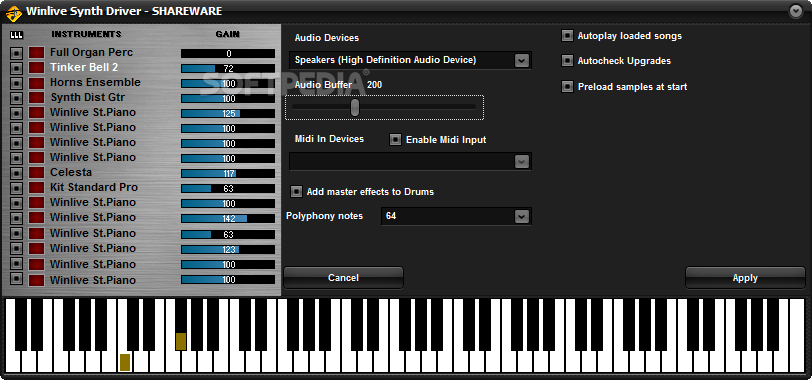Open the Audio Devices speakers dropdown
The width and height of the screenshot is (812, 380).
click(x=521, y=60)
